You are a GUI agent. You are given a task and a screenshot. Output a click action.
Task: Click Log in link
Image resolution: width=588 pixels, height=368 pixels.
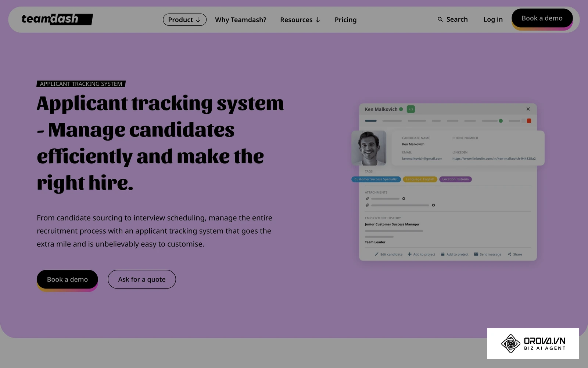[x=493, y=20]
